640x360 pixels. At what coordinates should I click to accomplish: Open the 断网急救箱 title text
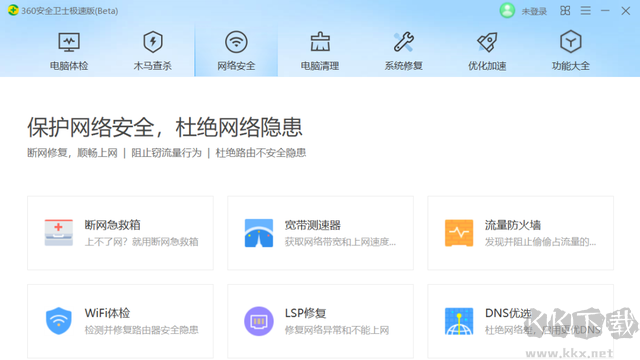point(113,225)
